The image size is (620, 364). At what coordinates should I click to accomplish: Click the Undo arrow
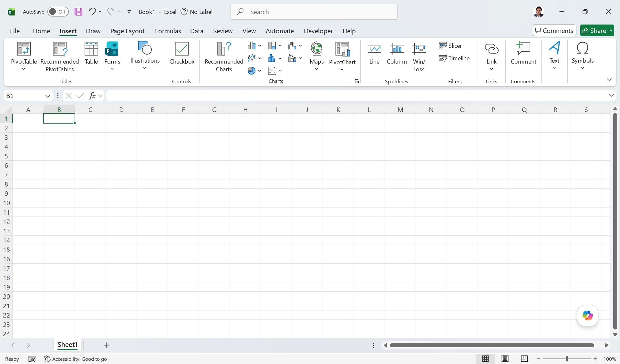[92, 12]
